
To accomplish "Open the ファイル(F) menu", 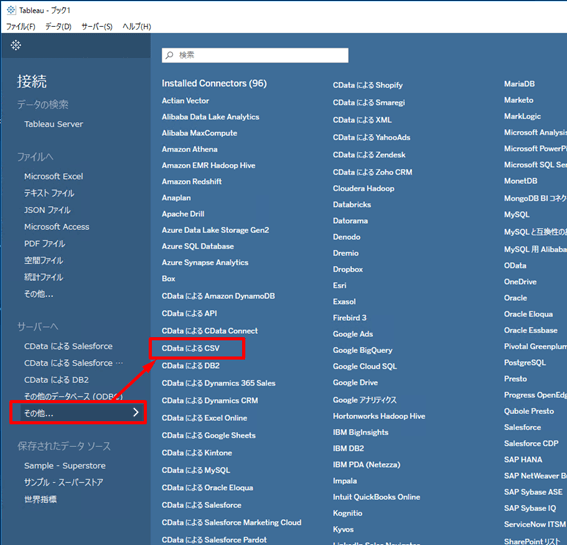I will tap(21, 26).
